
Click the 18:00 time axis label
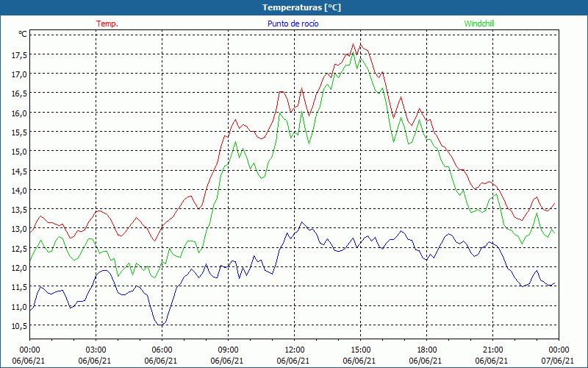(427, 350)
